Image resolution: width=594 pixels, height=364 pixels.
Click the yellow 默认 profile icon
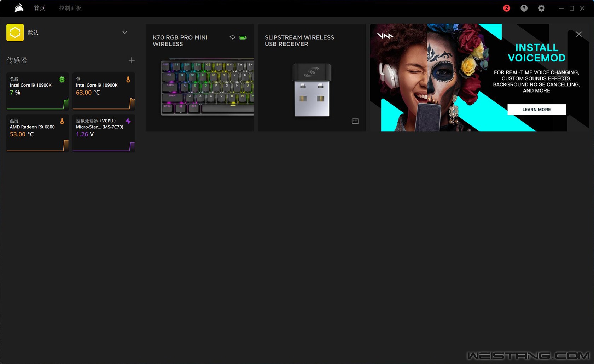click(x=15, y=33)
